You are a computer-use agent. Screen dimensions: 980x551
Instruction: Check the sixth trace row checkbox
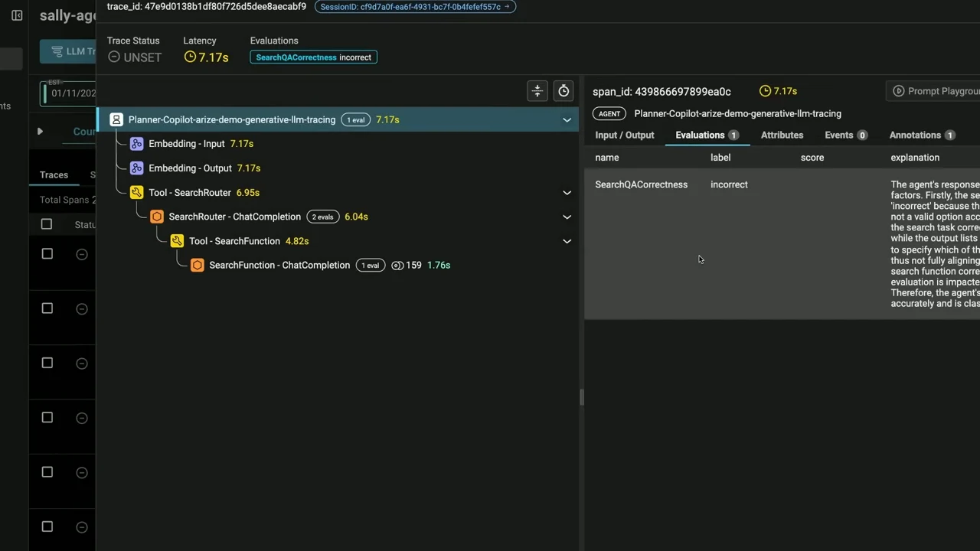pyautogui.click(x=47, y=527)
